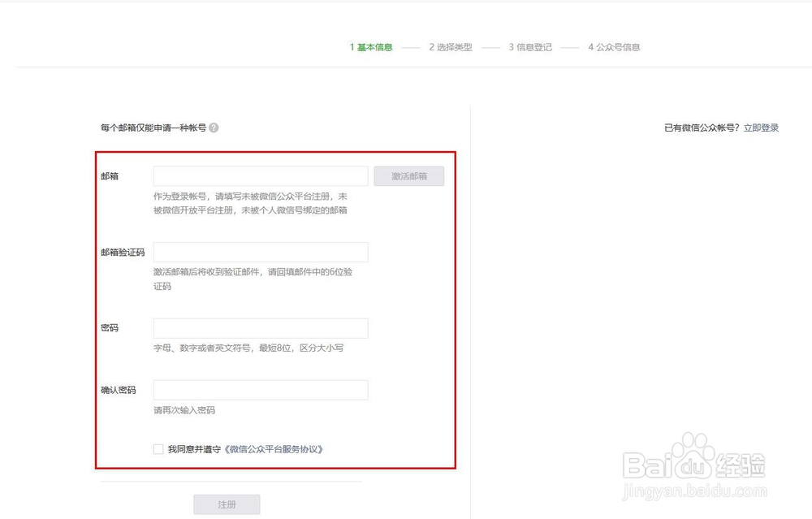Focus the 邮箱验证码 input field

(261, 253)
